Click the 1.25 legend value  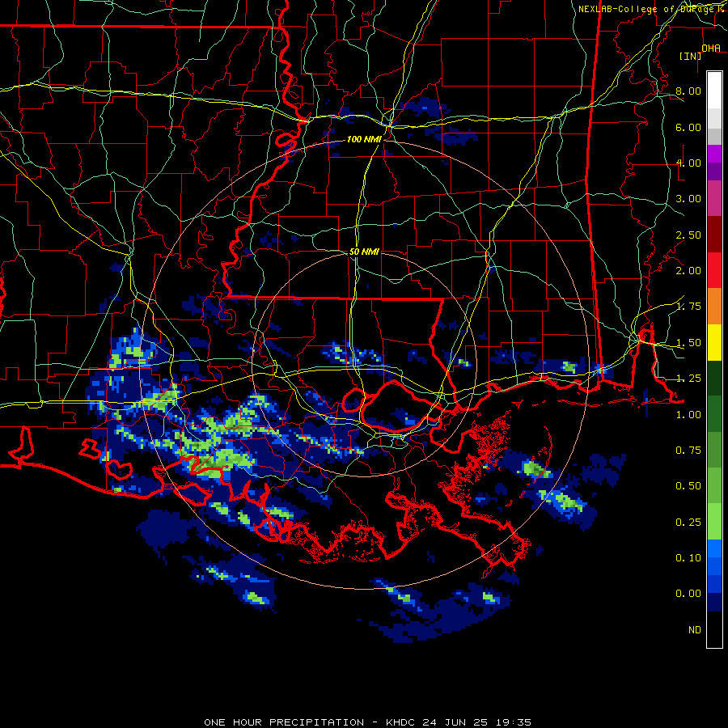point(688,379)
